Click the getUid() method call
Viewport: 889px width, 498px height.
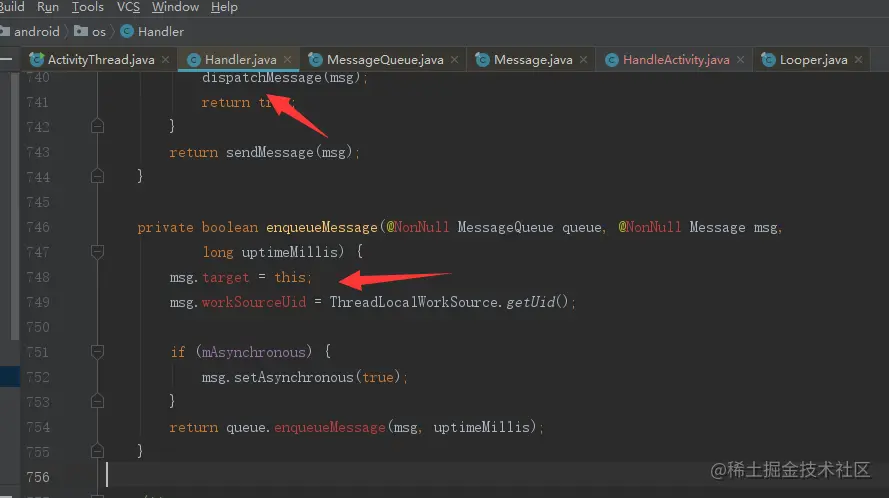pos(537,302)
